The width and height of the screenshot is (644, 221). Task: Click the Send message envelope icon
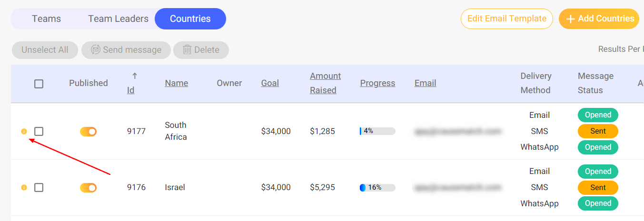(x=96, y=50)
